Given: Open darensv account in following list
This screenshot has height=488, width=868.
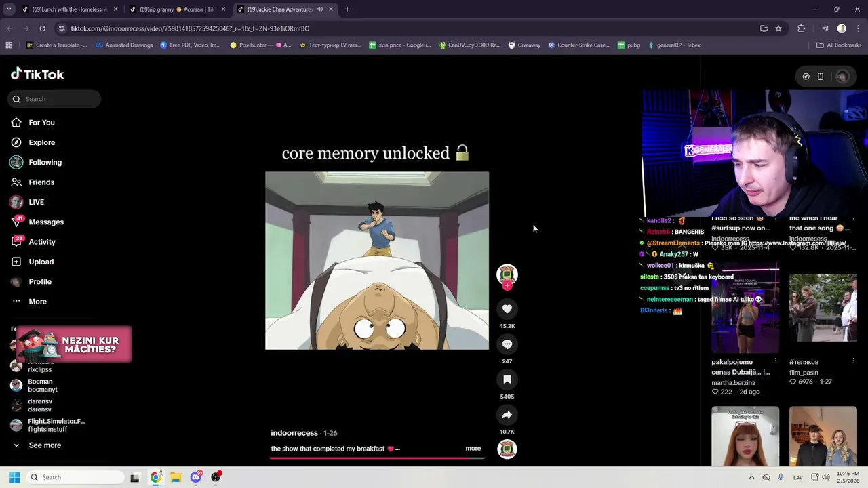Looking at the screenshot, I should click(39, 405).
